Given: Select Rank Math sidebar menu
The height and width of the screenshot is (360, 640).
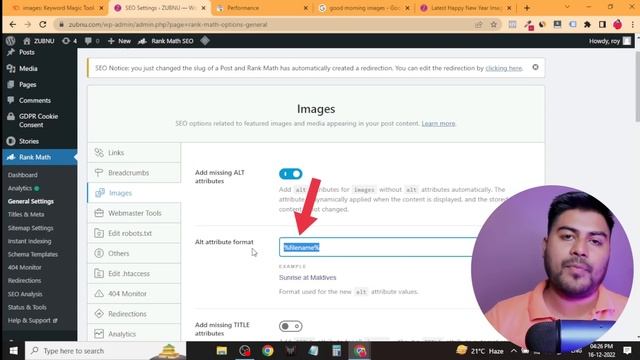Looking at the screenshot, I should point(39,157).
